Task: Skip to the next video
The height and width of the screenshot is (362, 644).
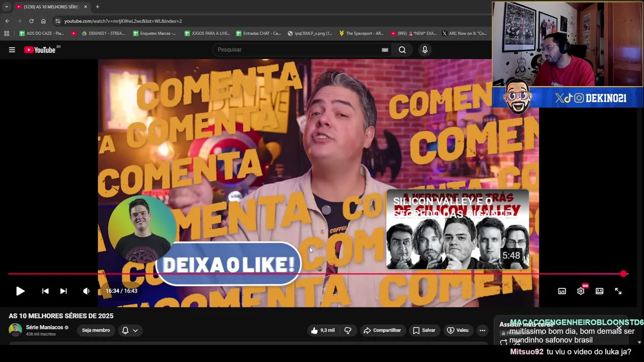Action: (x=63, y=291)
